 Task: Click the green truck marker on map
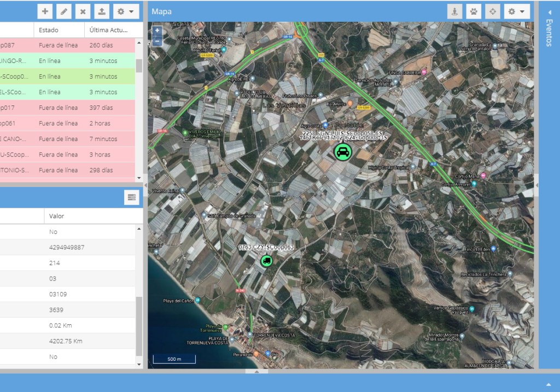tap(266, 261)
